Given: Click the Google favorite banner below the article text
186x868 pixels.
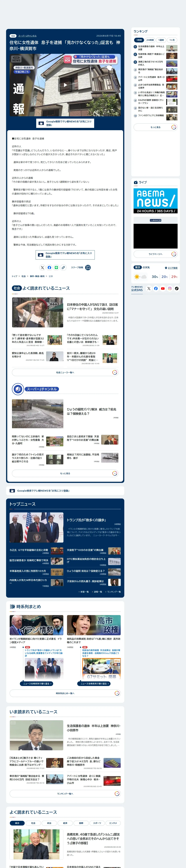Looking at the screenshot, I should click(x=65, y=255).
